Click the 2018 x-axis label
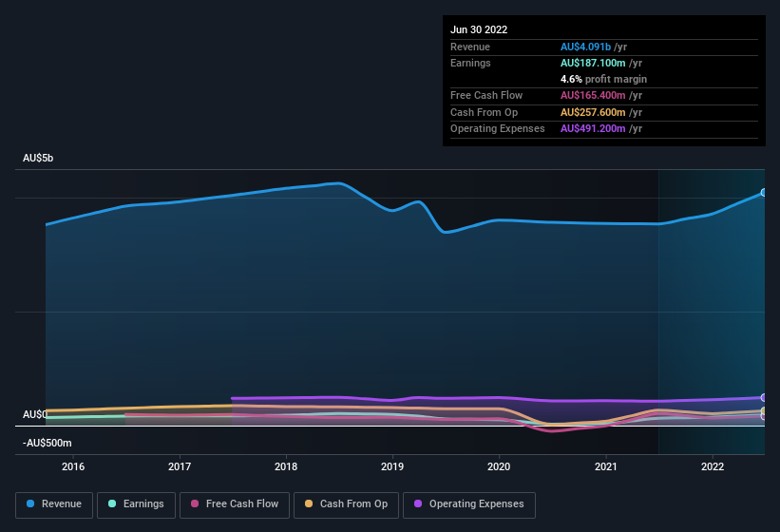 (x=286, y=466)
